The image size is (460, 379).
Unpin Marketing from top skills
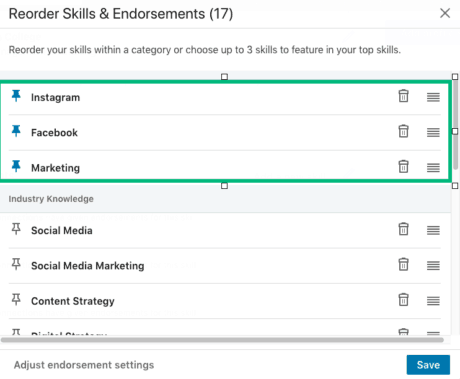pyautogui.click(x=16, y=166)
